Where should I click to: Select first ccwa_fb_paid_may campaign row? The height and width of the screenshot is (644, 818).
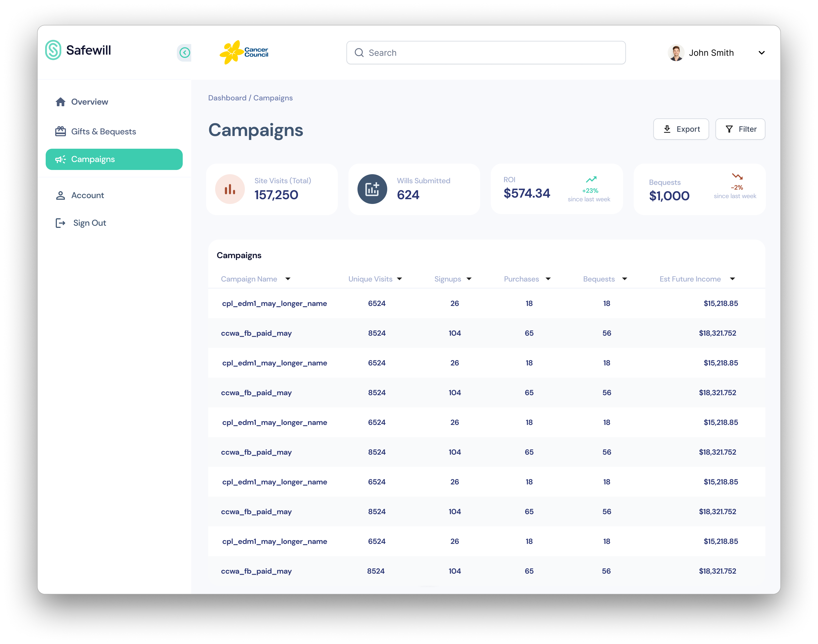pos(487,333)
